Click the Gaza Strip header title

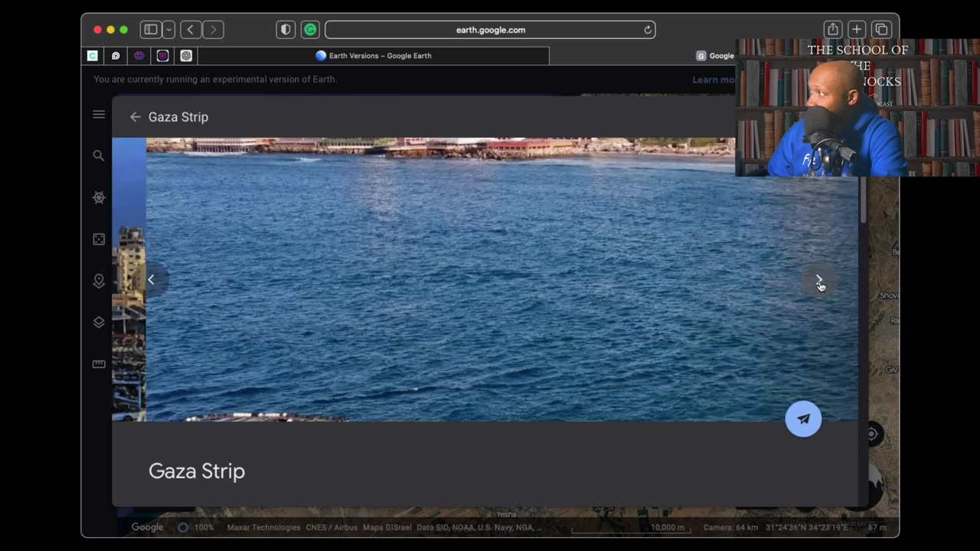click(x=178, y=117)
